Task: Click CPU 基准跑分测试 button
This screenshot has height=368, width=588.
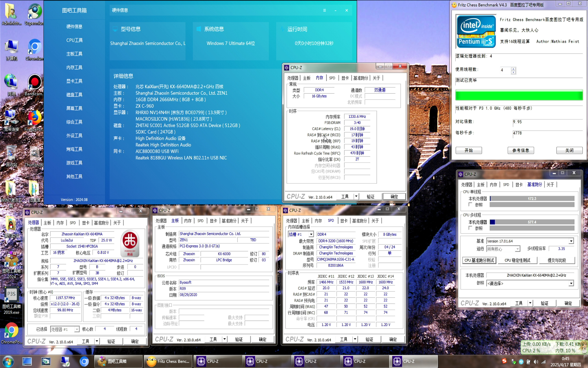Action: point(479,260)
